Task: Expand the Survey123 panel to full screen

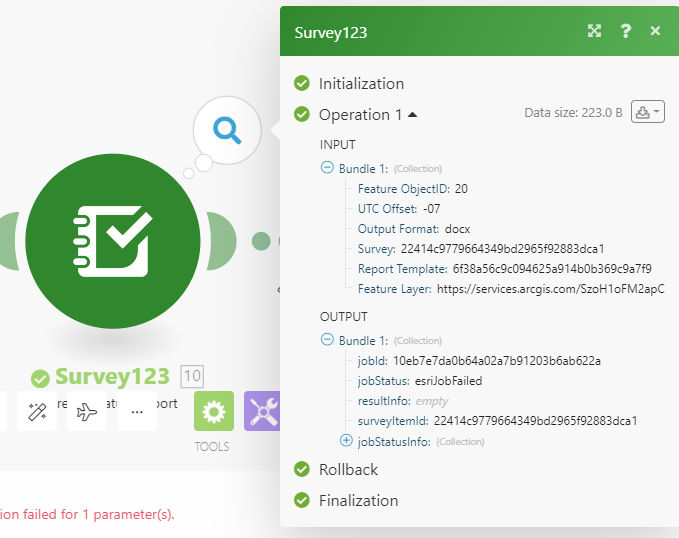Action: (x=594, y=31)
